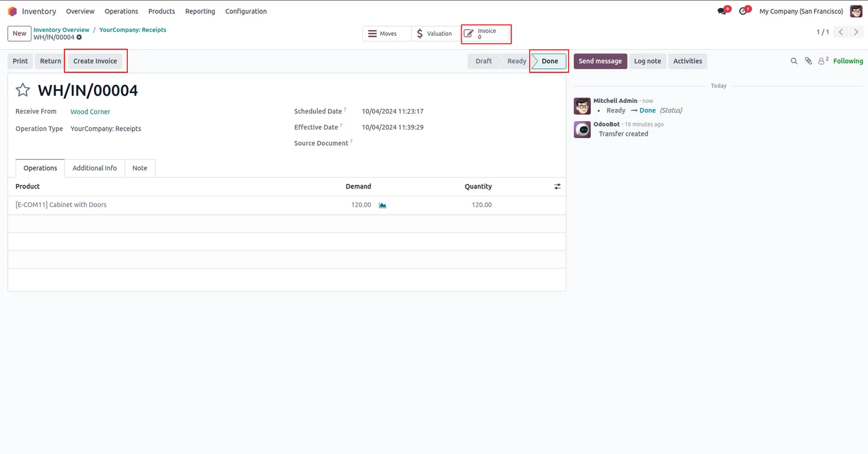This screenshot has width=868, height=454.
Task: Open the forecast chart icon for Cabinet with Doors
Action: 382,205
